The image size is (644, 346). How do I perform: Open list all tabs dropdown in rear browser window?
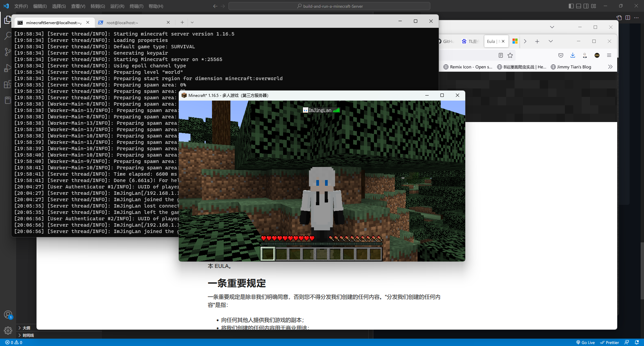[x=552, y=27]
